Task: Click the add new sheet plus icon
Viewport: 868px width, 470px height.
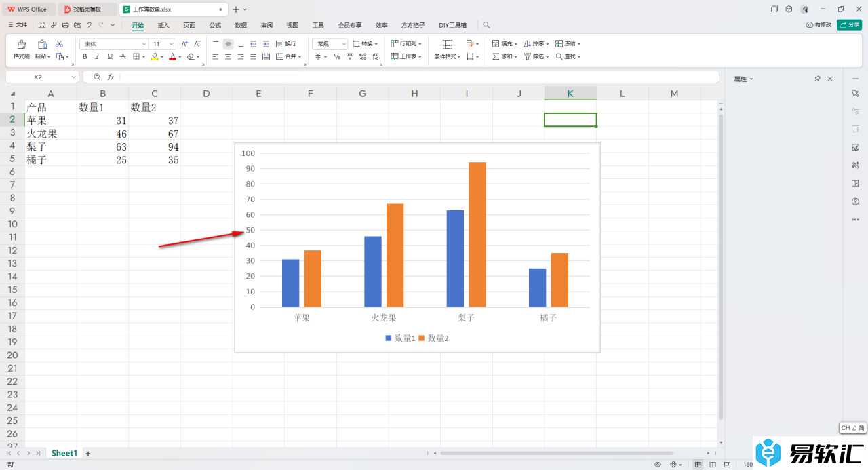Action: pyautogui.click(x=88, y=453)
